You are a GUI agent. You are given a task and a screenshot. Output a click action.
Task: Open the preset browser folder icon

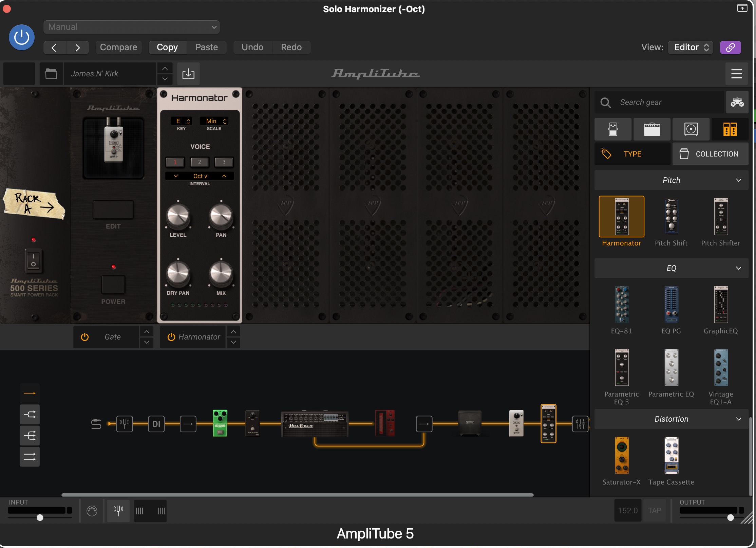pyautogui.click(x=51, y=74)
